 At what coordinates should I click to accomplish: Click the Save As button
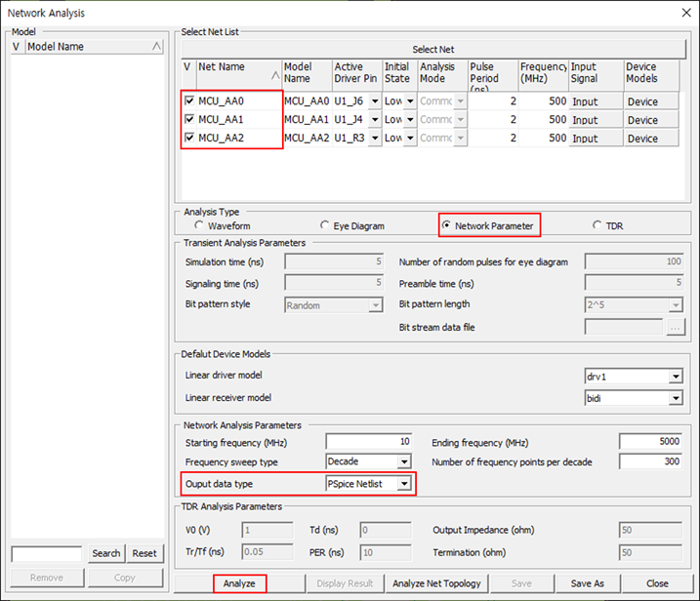coord(587,583)
